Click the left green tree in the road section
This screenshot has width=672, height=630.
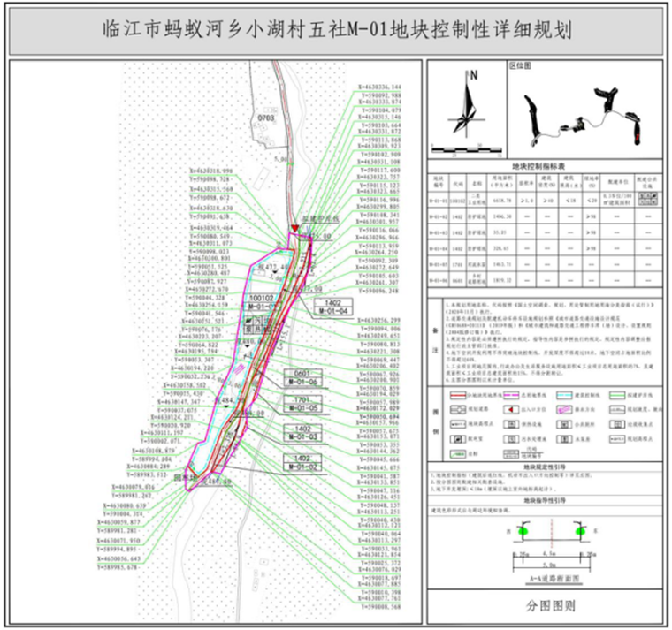tap(523, 532)
